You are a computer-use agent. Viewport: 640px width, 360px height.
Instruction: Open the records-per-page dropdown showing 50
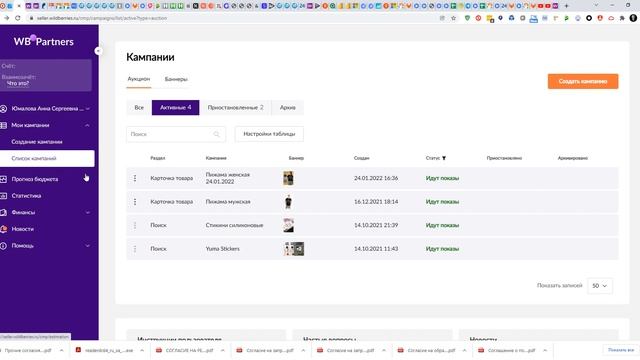600,286
